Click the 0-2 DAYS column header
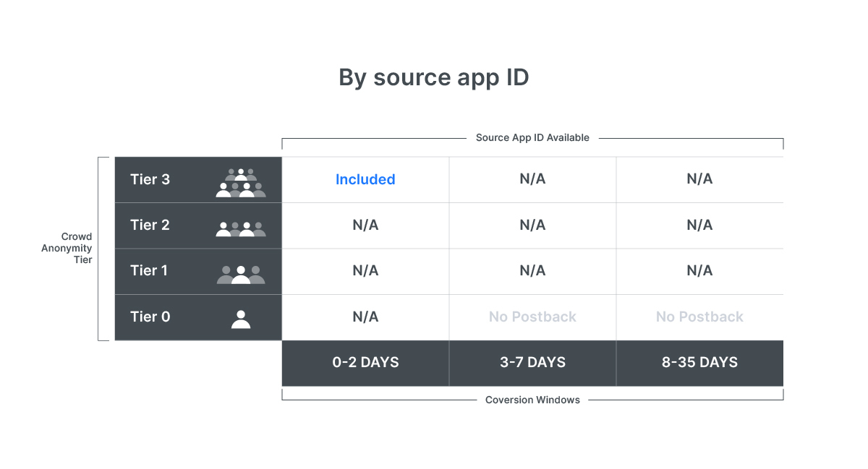Screen dimensions: 868x469 click(x=365, y=363)
